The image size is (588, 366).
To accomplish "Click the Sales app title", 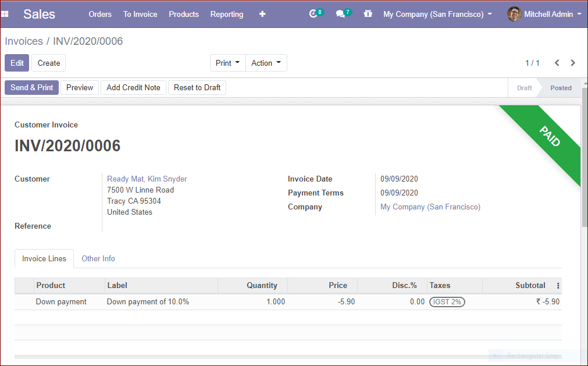I will (x=39, y=14).
